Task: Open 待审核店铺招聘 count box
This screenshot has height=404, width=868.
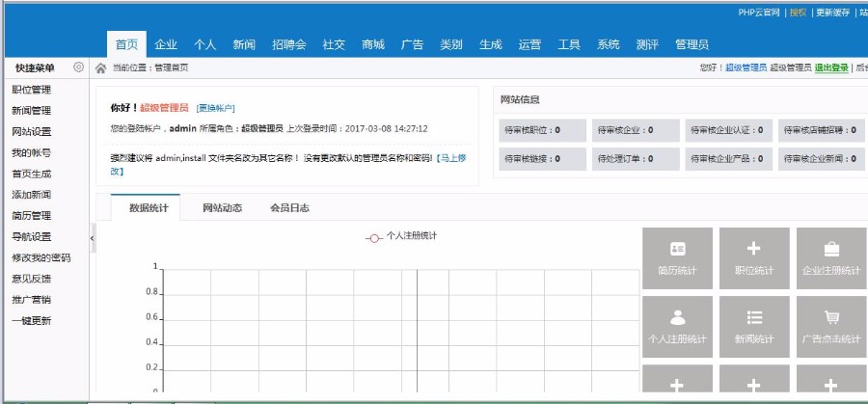Action: click(x=823, y=130)
